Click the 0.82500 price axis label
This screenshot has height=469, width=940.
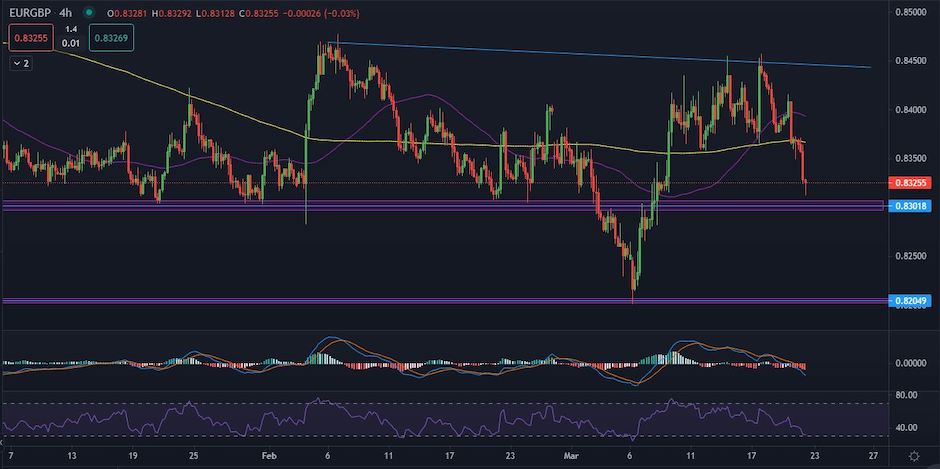(909, 255)
